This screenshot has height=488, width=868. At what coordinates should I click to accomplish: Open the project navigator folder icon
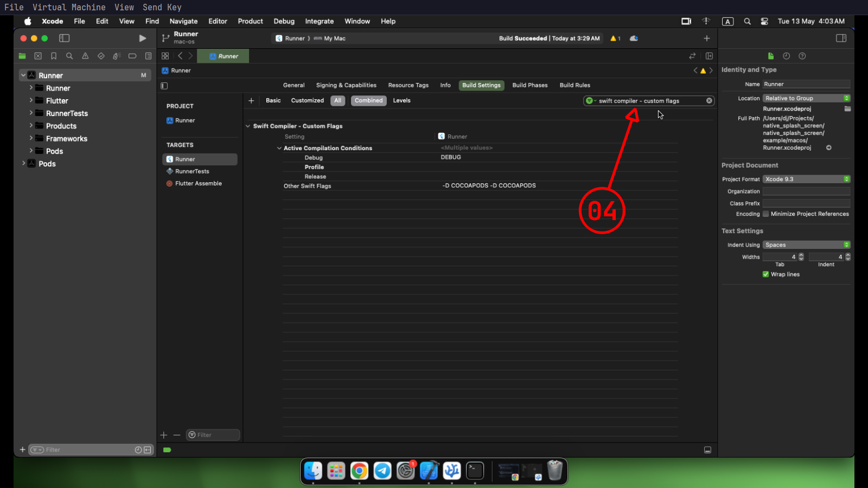click(22, 56)
